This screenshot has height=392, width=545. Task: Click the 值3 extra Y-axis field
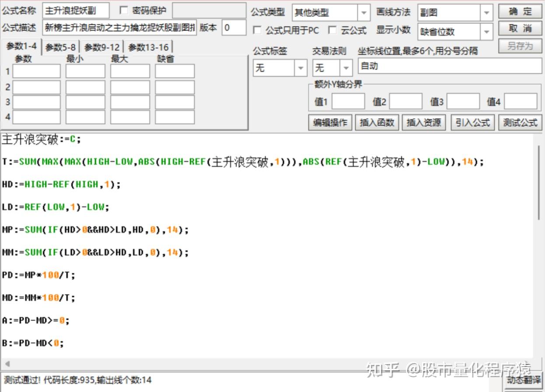(464, 101)
